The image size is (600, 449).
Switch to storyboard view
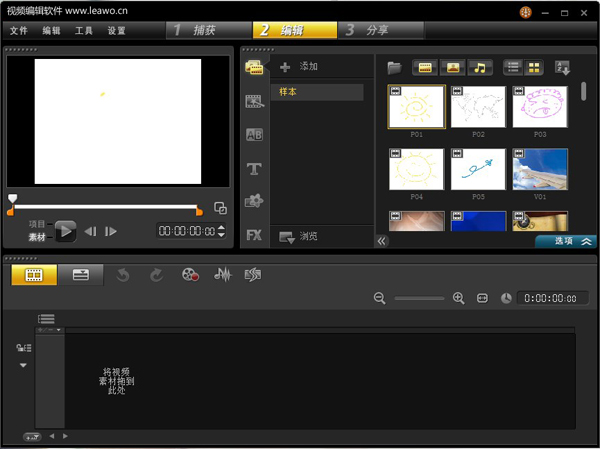pos(34,274)
